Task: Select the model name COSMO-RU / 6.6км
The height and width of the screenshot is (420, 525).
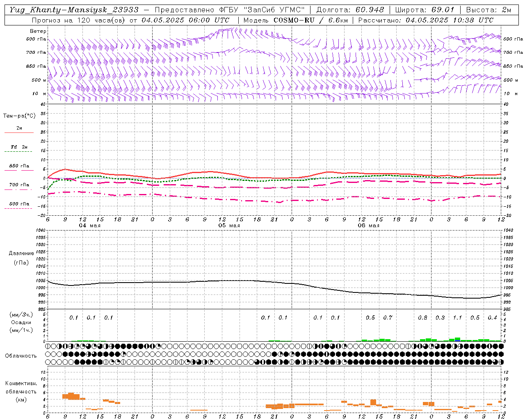Action: point(310,20)
